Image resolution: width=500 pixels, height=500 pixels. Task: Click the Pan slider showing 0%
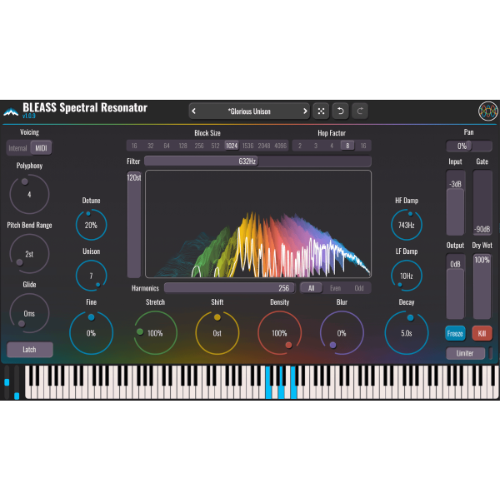tap(469, 146)
